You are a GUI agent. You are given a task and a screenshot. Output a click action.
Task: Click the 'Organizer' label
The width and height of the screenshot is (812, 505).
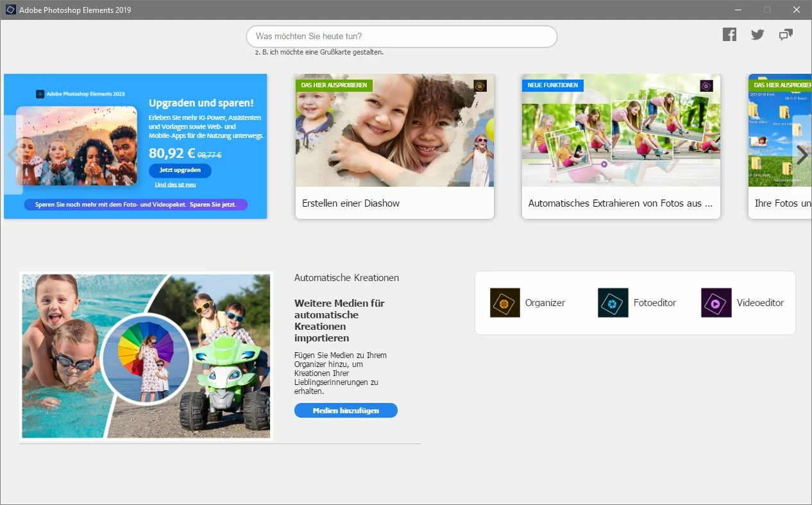coord(545,303)
